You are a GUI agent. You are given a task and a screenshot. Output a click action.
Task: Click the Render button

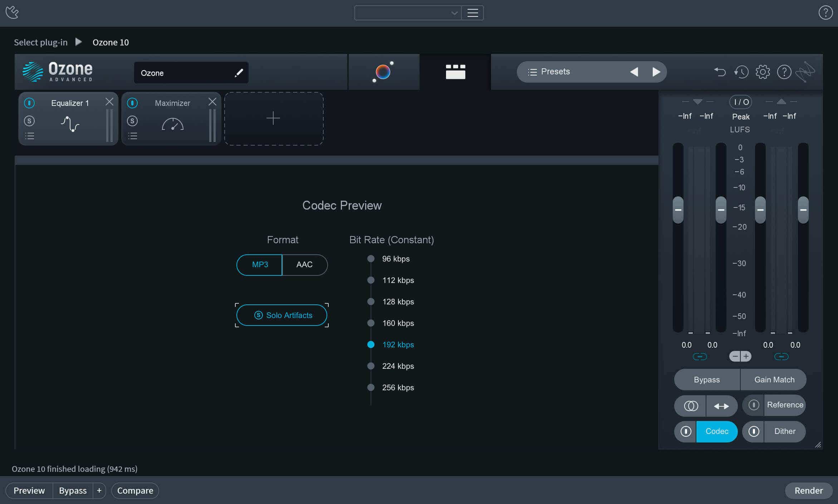(x=808, y=490)
